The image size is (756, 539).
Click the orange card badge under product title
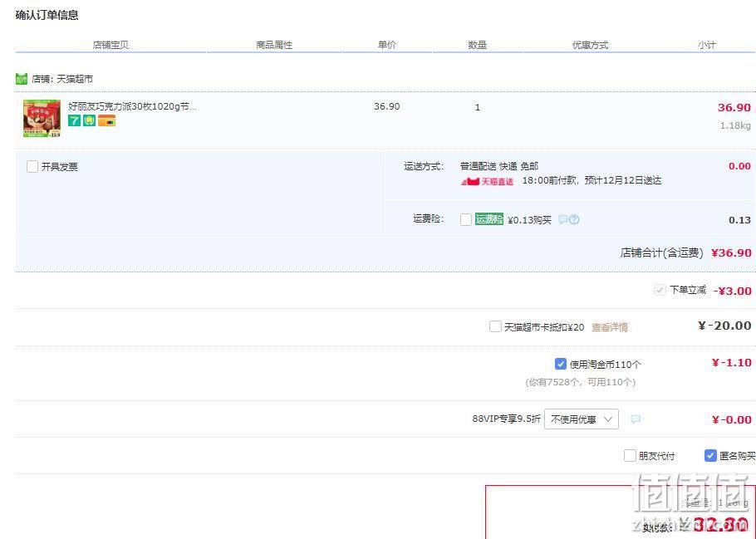click(106, 120)
